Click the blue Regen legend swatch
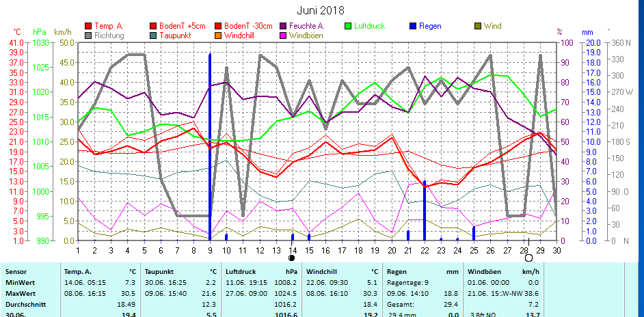644x317 pixels. point(413,26)
